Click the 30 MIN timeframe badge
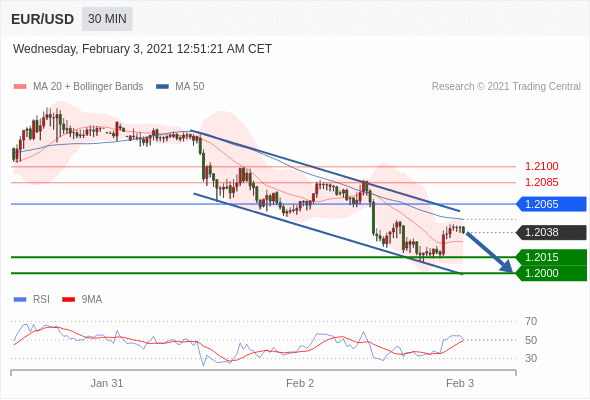The image size is (590, 400). tap(107, 19)
